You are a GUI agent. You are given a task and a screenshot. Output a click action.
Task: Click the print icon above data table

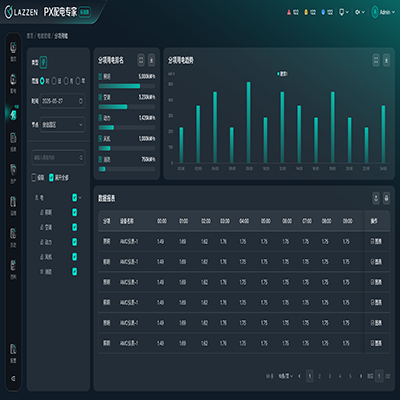point(386,198)
